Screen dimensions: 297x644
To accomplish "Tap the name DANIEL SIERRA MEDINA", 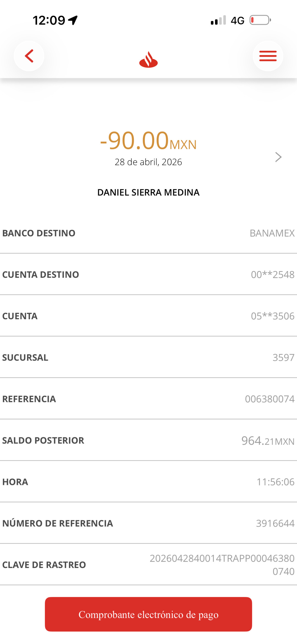I will click(148, 192).
